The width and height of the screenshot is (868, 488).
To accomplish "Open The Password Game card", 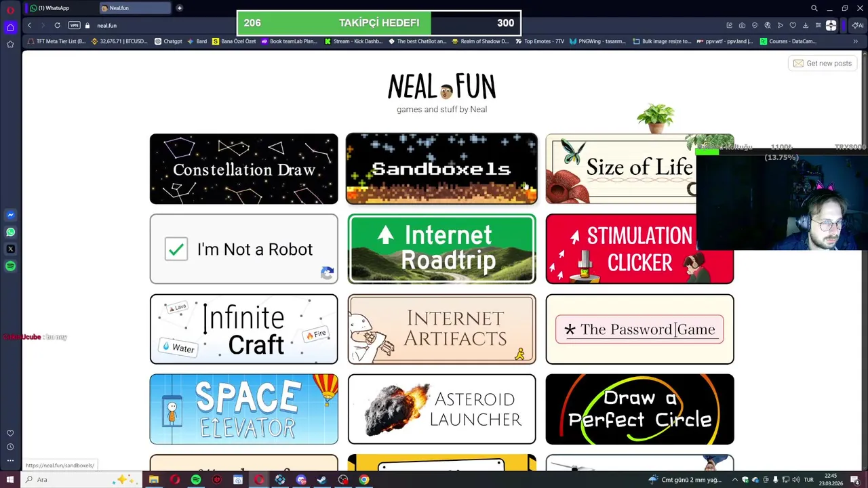I will pyautogui.click(x=639, y=329).
